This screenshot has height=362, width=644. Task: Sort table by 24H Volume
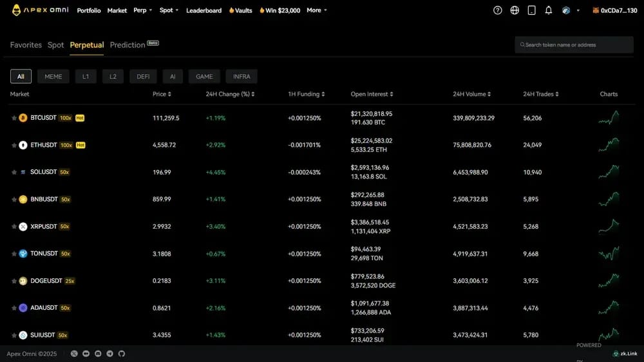(471, 94)
